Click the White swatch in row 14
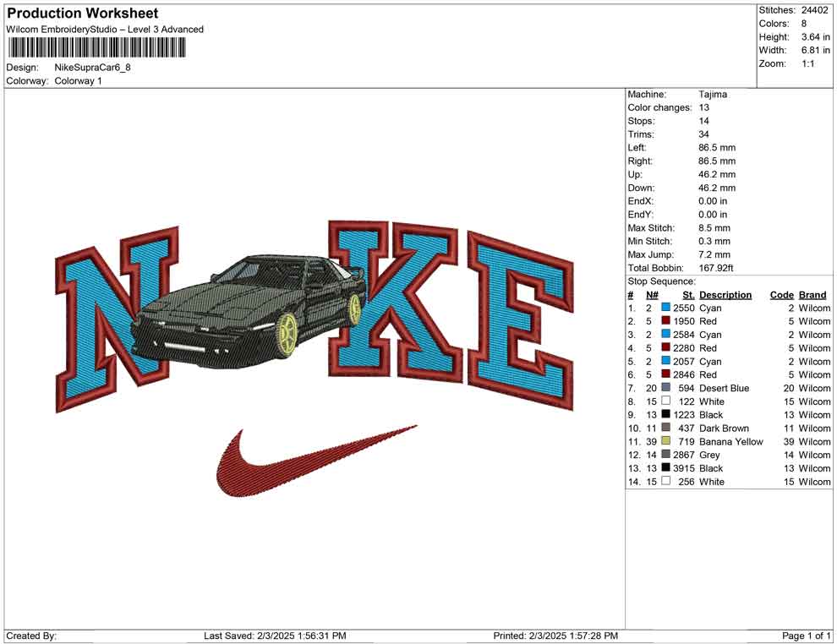 tap(665, 482)
